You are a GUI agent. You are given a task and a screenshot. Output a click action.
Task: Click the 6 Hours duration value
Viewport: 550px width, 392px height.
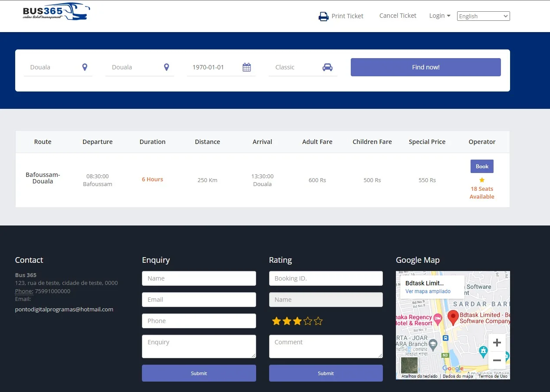pos(152,180)
